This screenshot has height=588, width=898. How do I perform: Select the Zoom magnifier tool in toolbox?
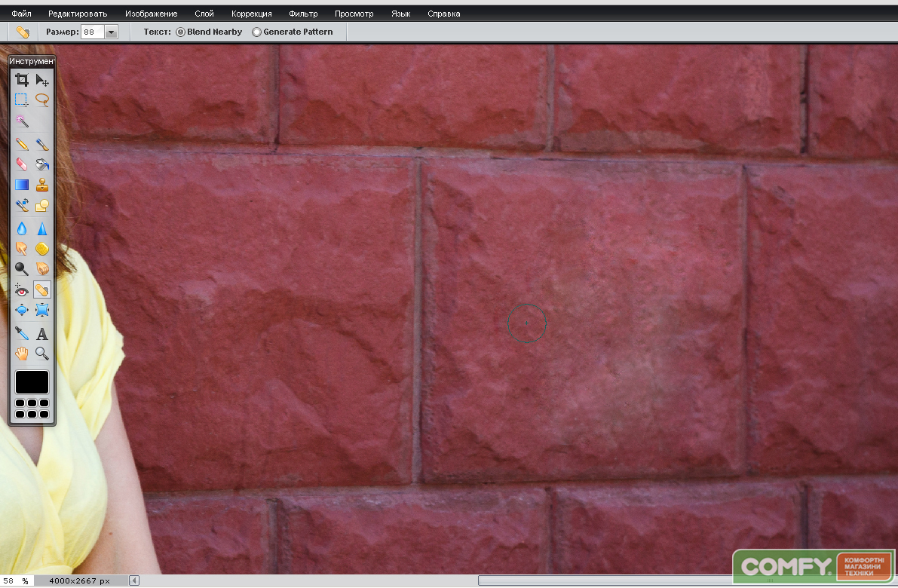41,354
